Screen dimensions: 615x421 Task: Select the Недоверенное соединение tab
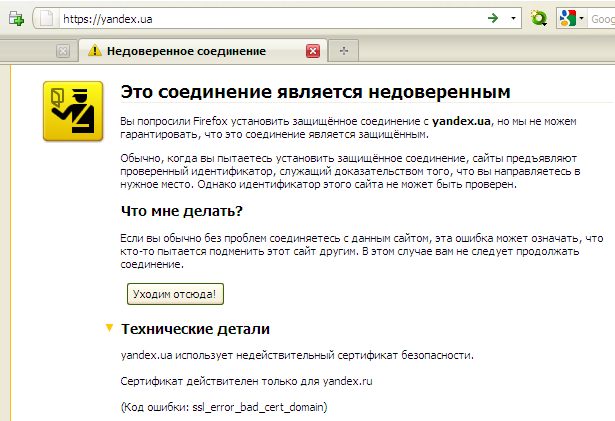click(203, 51)
